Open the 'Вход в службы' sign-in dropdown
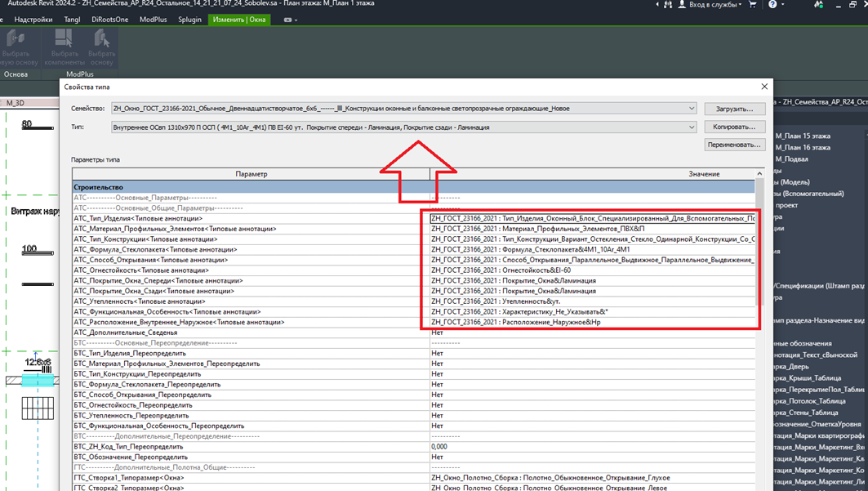 714,4
